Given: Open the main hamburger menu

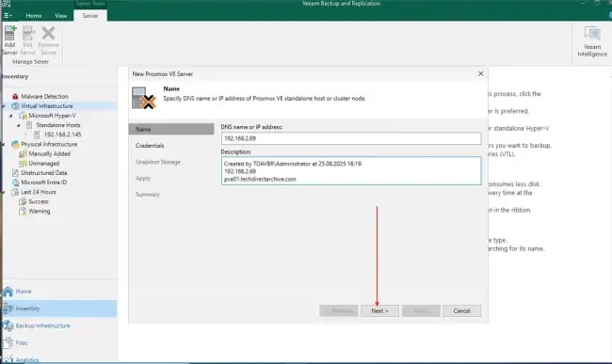Looking at the screenshot, I should click(8, 16).
